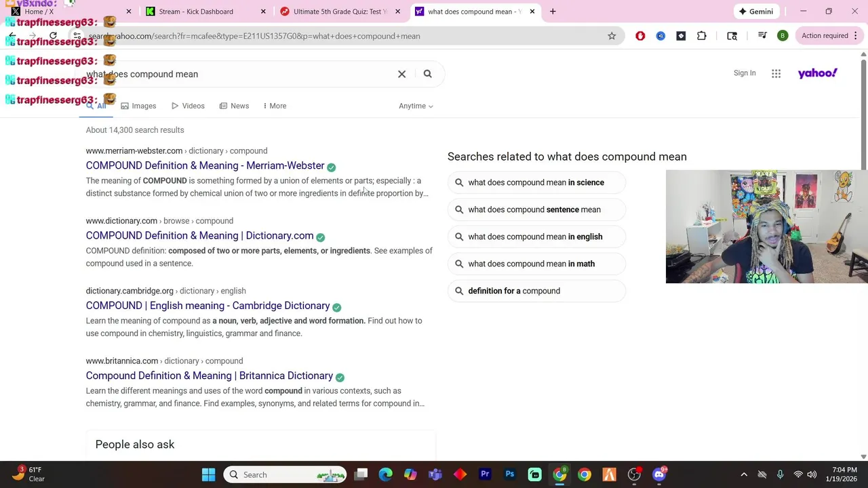
Task: Click the Yahoo logo
Action: 817,73
